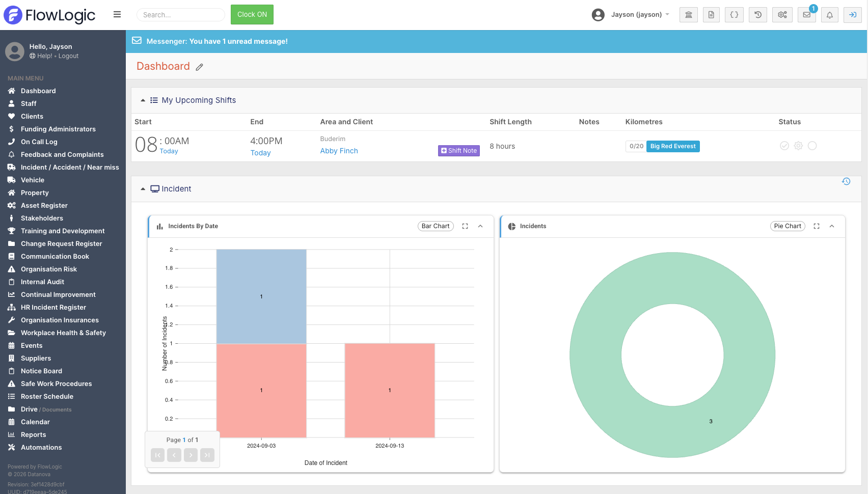Open Clients in the main menu
868x494 pixels.
[x=32, y=116]
